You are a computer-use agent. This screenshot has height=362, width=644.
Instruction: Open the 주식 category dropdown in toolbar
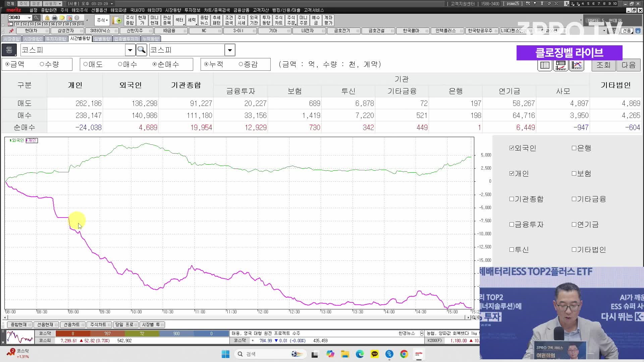(x=102, y=20)
